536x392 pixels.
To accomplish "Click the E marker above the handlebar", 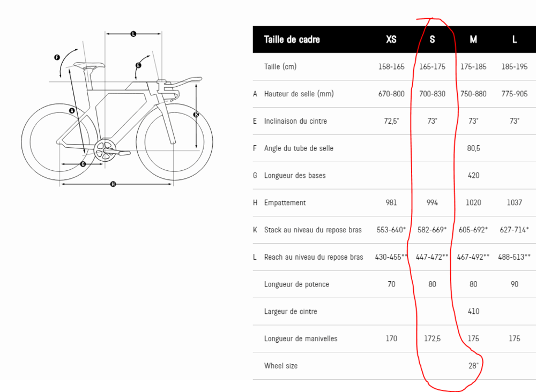I will coord(138,65).
